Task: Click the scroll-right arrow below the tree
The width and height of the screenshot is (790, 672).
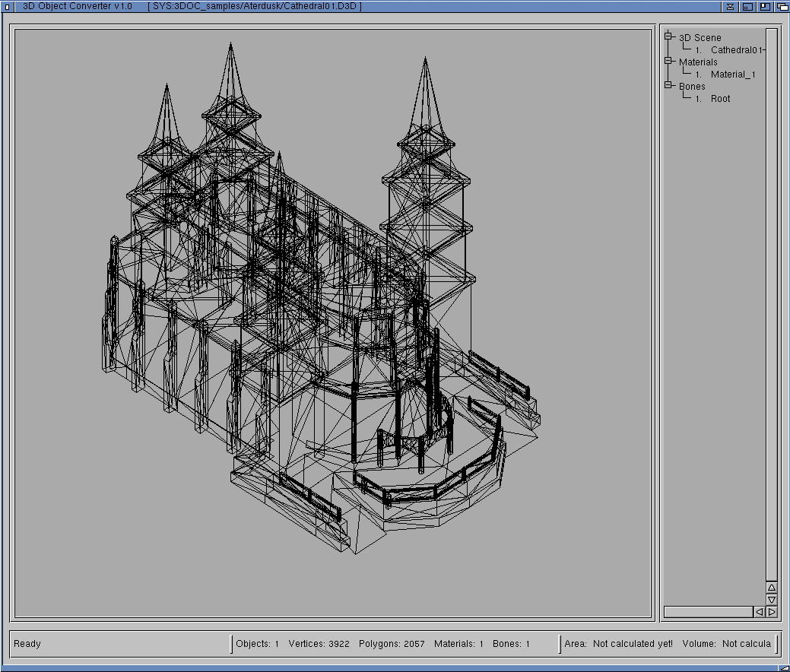Action: pos(772,612)
